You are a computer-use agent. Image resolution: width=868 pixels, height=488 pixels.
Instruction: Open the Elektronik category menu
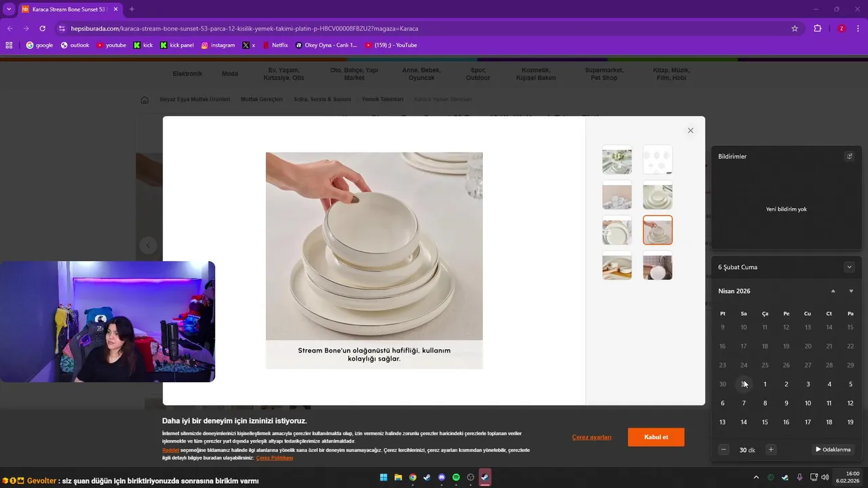[x=187, y=74]
